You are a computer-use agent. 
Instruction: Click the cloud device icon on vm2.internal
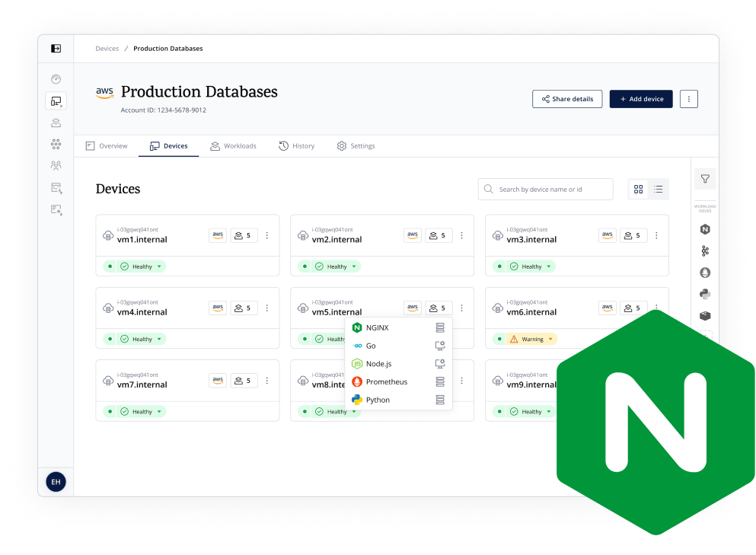coord(303,235)
